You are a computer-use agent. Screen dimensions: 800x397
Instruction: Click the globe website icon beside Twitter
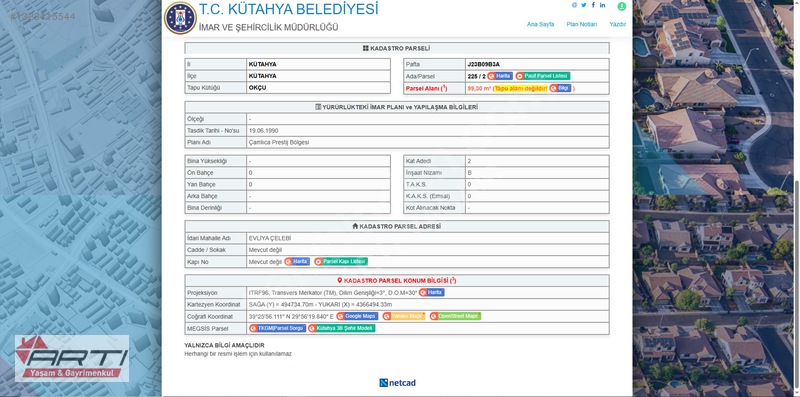pyautogui.click(x=574, y=5)
